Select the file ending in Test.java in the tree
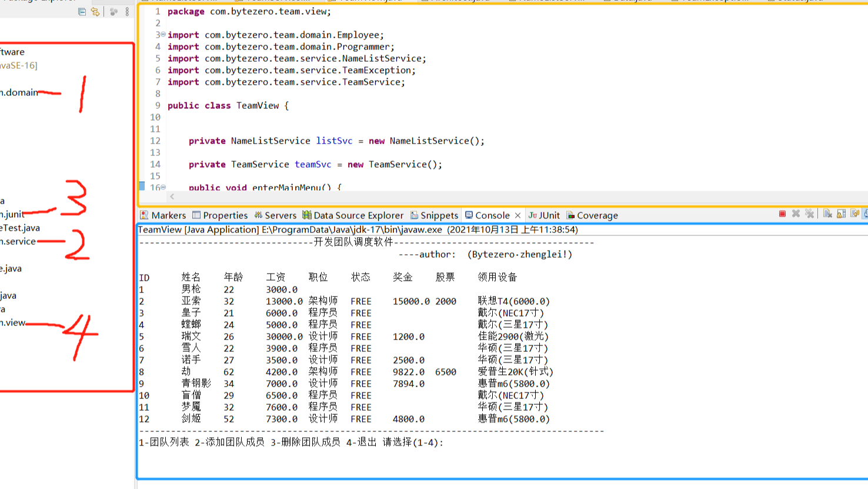The width and height of the screenshot is (868, 489). click(x=20, y=228)
